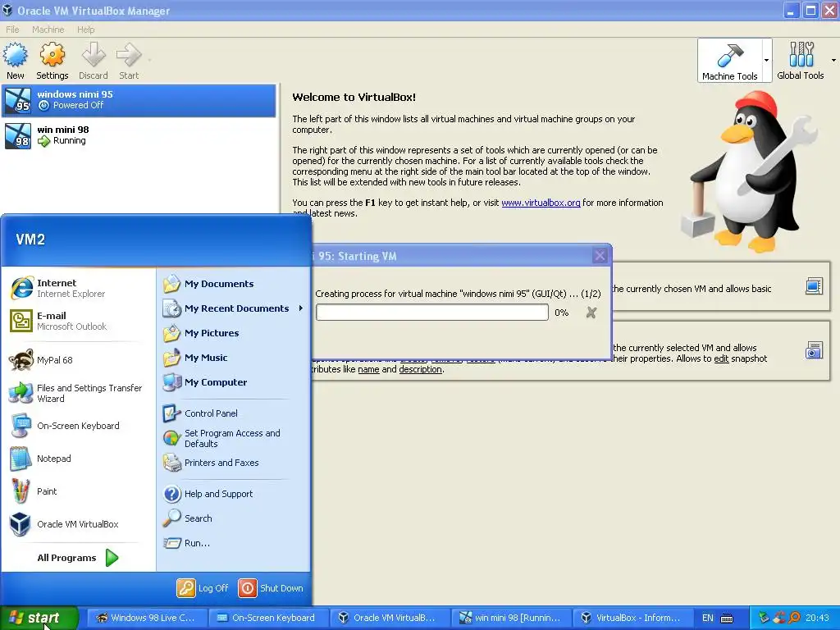This screenshot has width=840, height=630.
Task: Expand the Global Tools dropdown arrow
Action: tap(833, 60)
